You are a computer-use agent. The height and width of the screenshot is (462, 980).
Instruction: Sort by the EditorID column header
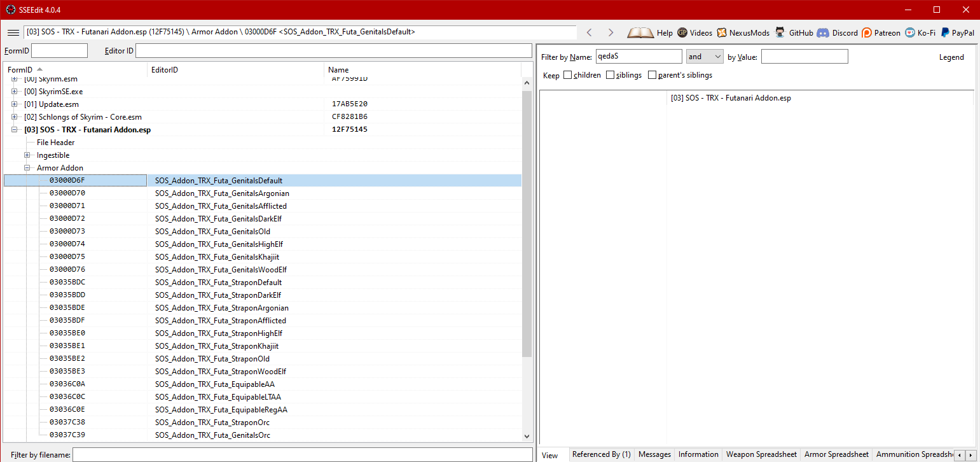pos(235,69)
